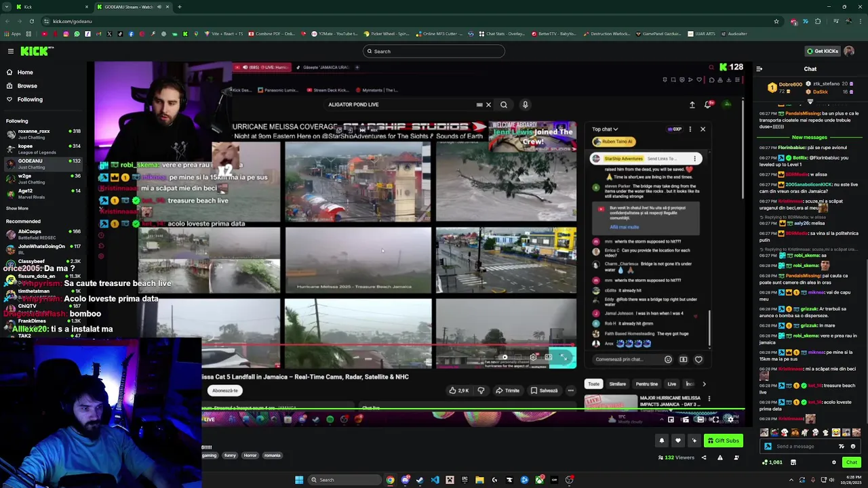Click Gift Subs button

723,441
